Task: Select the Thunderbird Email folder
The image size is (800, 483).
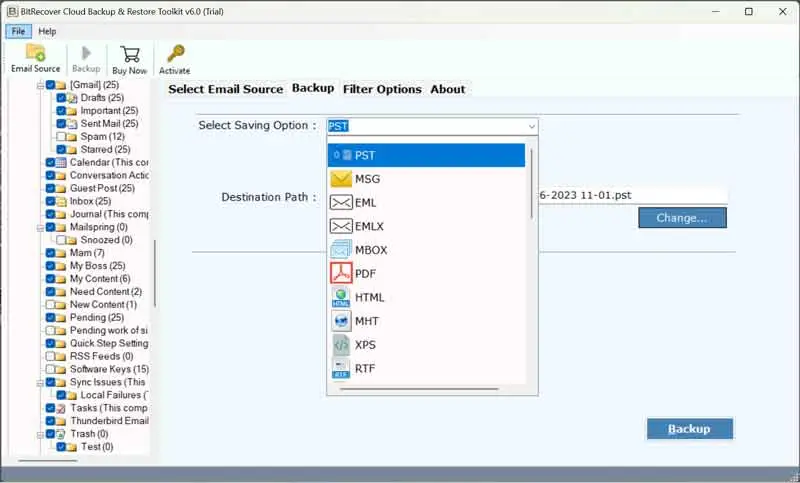Action: click(109, 421)
